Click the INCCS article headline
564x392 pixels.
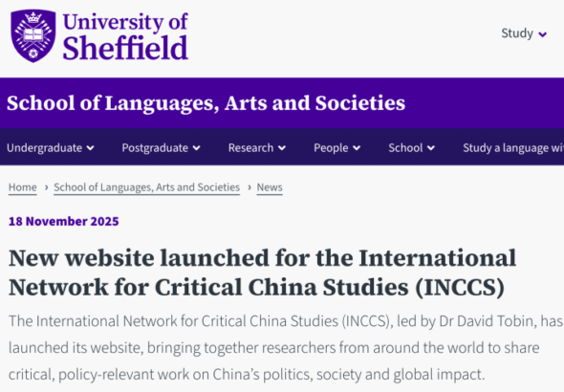click(262, 272)
